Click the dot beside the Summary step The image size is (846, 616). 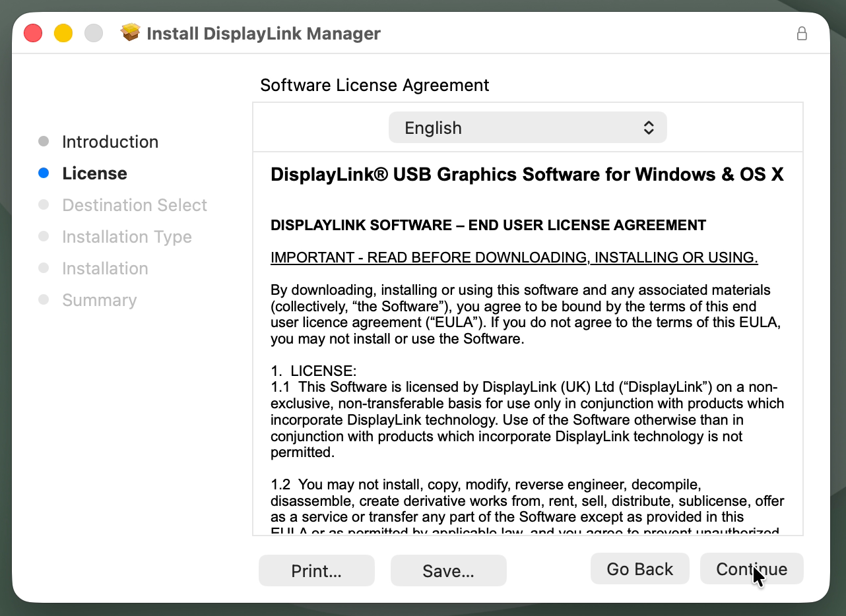tap(44, 299)
